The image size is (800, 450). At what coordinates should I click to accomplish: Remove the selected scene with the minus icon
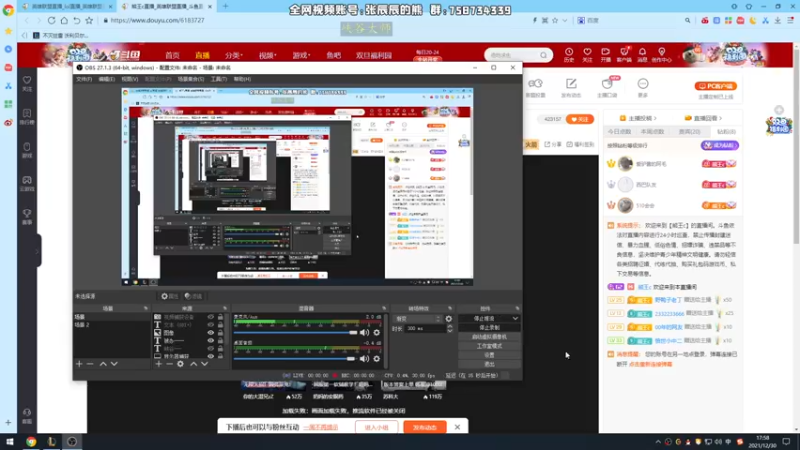point(90,364)
